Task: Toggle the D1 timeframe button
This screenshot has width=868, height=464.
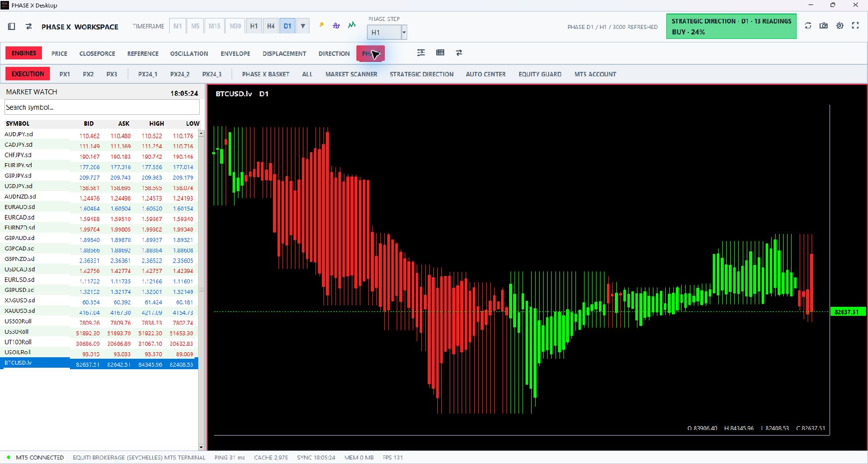Action: [x=288, y=26]
